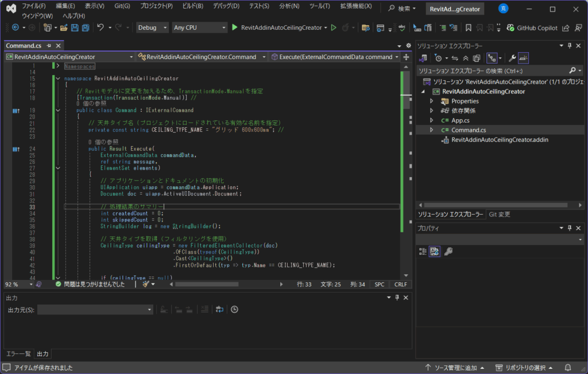Screen dimensions: 588x374
Task: Open properties via wrench icon in Solution Explorer
Action: (513, 58)
